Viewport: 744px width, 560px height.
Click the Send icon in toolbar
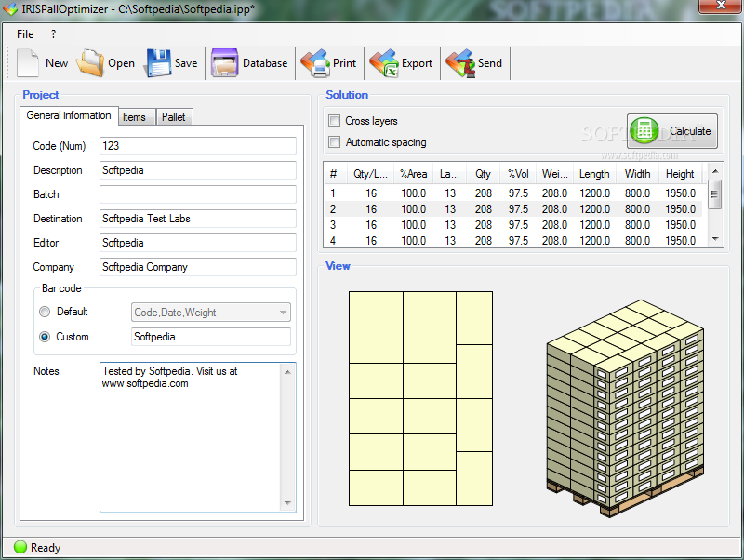tap(460, 62)
